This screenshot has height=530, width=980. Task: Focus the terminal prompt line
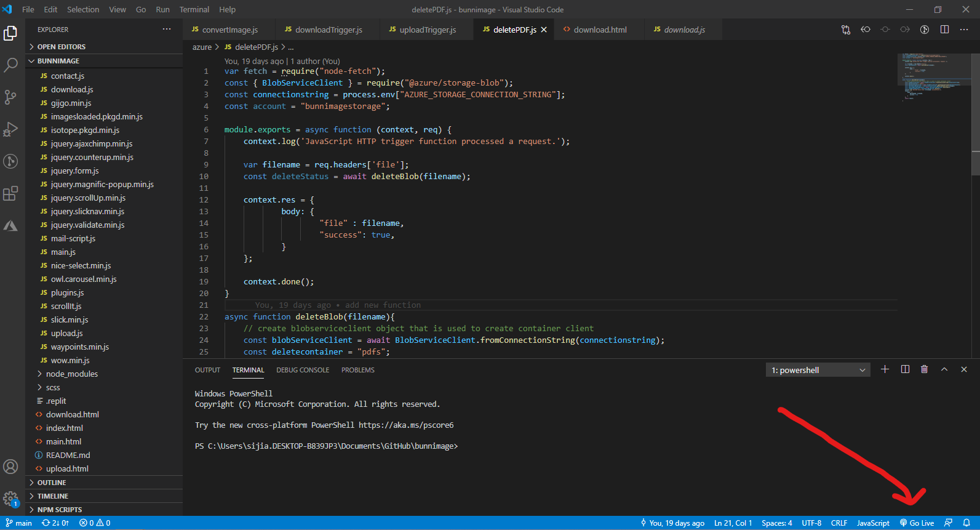click(326, 446)
